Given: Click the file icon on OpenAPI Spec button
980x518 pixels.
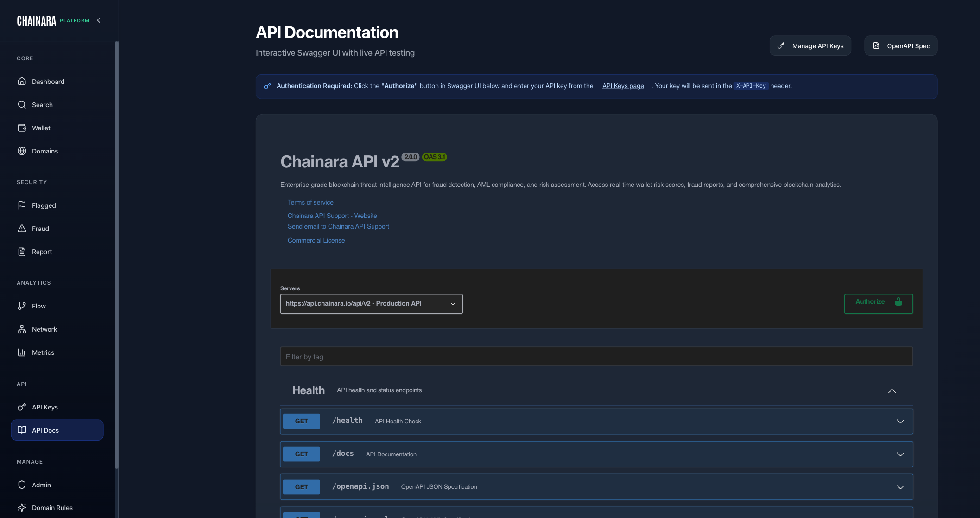Looking at the screenshot, I should tap(876, 45).
